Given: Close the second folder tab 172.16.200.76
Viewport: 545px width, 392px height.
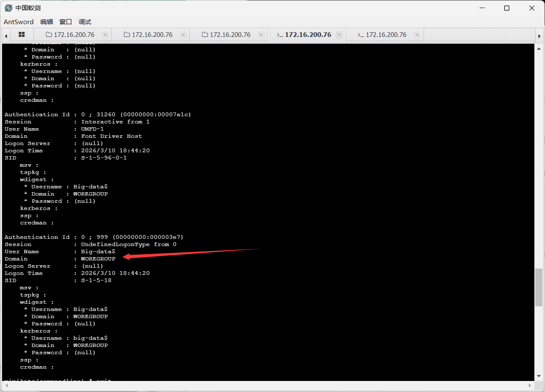Looking at the screenshot, I should 183,35.
